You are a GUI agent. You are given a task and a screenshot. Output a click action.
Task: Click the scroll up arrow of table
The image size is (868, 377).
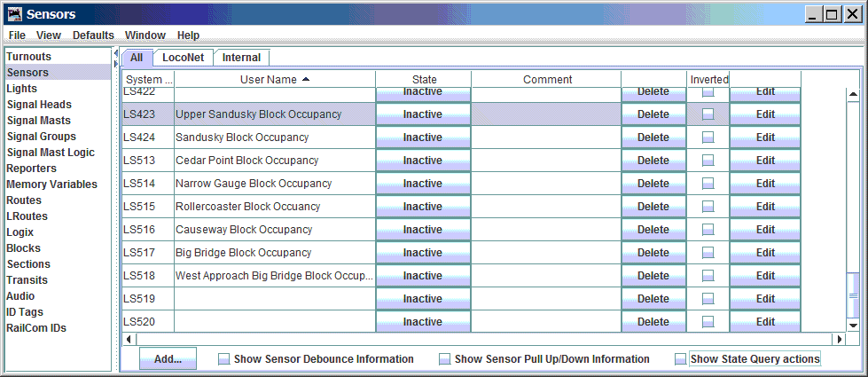click(x=853, y=93)
